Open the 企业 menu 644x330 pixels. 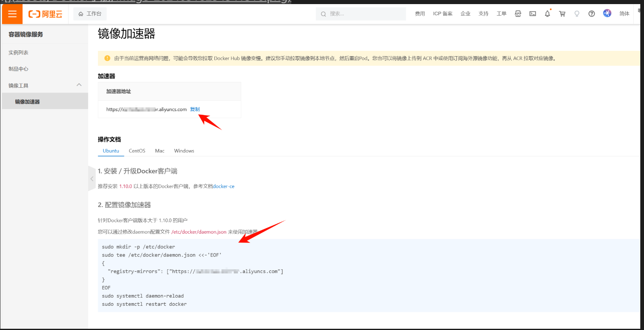click(465, 14)
